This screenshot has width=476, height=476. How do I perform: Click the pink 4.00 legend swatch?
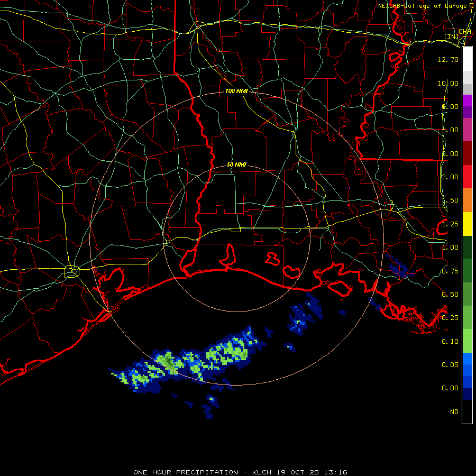[467, 130]
